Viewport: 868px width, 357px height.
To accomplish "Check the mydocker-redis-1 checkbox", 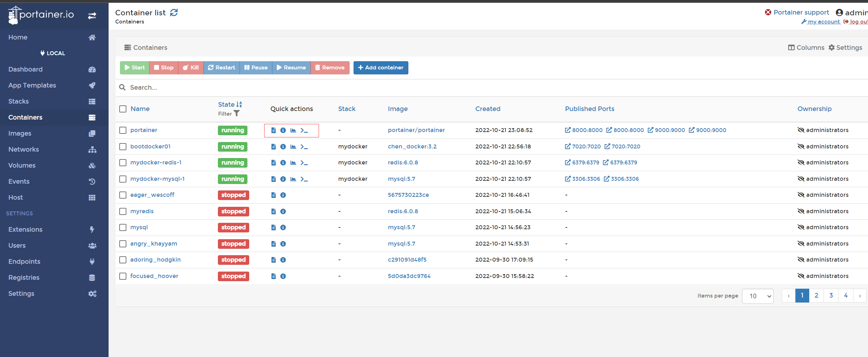I will coord(123,163).
